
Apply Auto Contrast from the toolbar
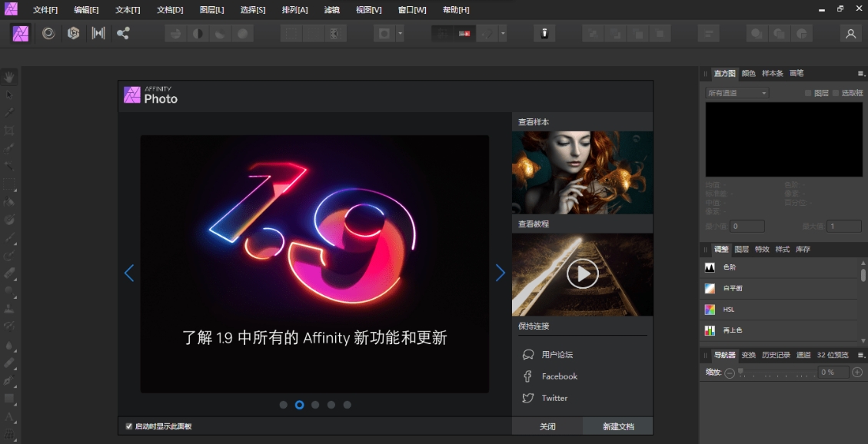tap(198, 34)
